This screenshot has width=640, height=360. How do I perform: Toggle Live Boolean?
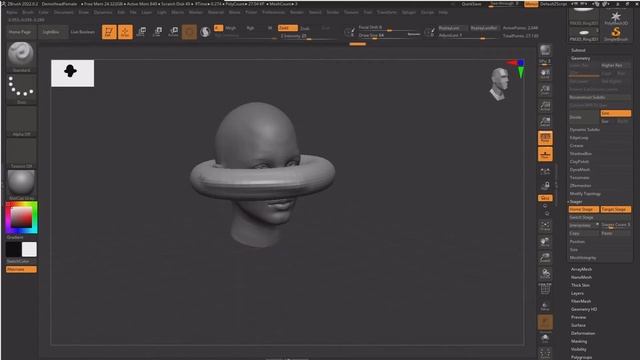[82, 32]
